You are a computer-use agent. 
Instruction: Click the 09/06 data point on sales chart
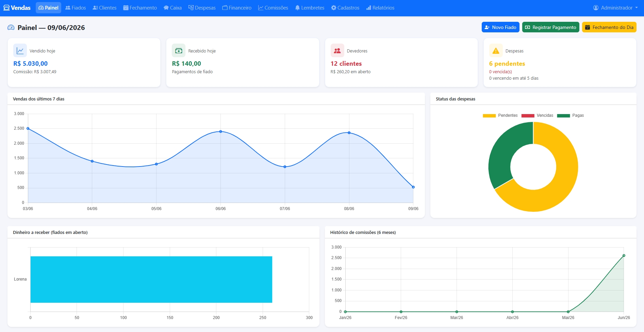click(413, 187)
